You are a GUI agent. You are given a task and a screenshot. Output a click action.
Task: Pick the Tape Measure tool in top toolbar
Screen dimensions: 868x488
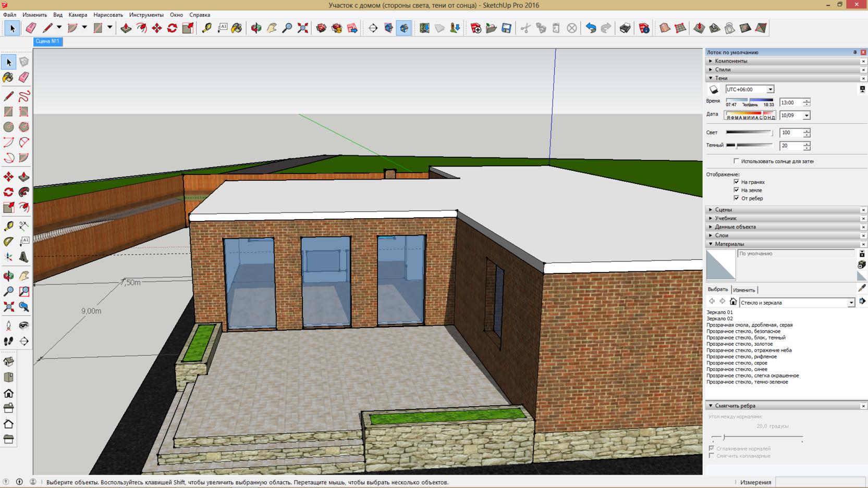[206, 28]
